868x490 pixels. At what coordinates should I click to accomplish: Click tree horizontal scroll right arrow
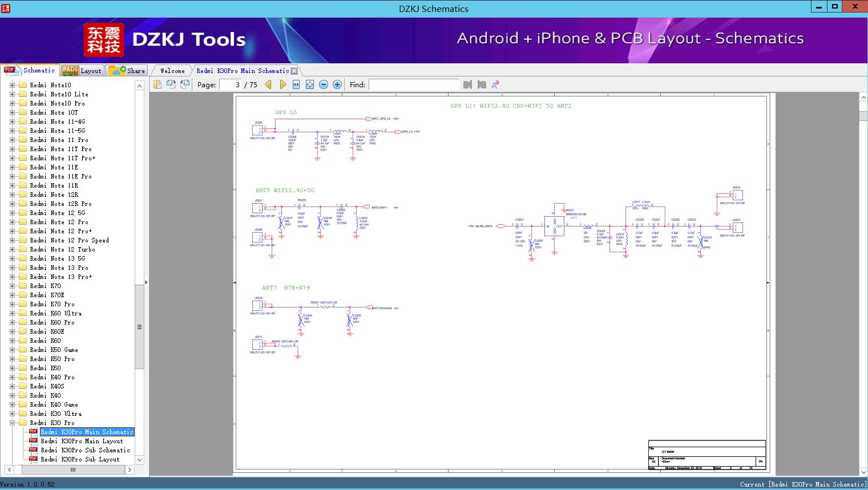tap(130, 469)
